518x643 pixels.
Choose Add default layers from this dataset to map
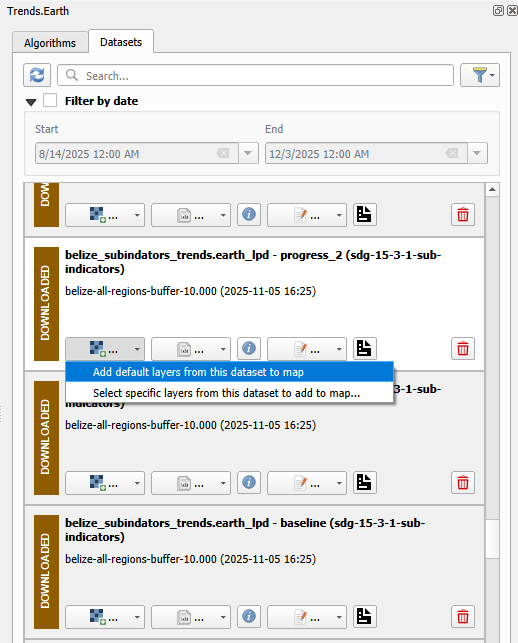pyautogui.click(x=229, y=372)
